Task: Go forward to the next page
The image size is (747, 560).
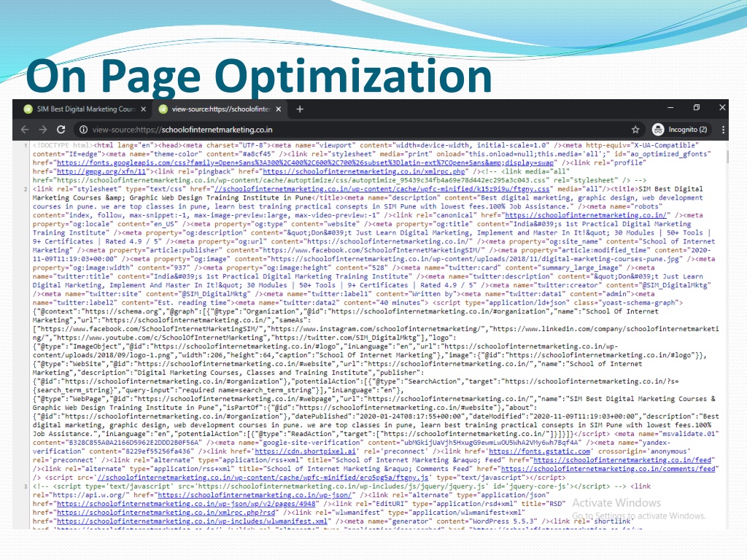Action: (43, 130)
